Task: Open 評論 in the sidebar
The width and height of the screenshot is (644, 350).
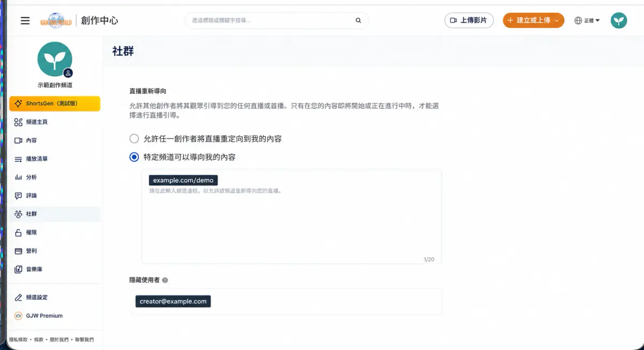Action: (55, 196)
